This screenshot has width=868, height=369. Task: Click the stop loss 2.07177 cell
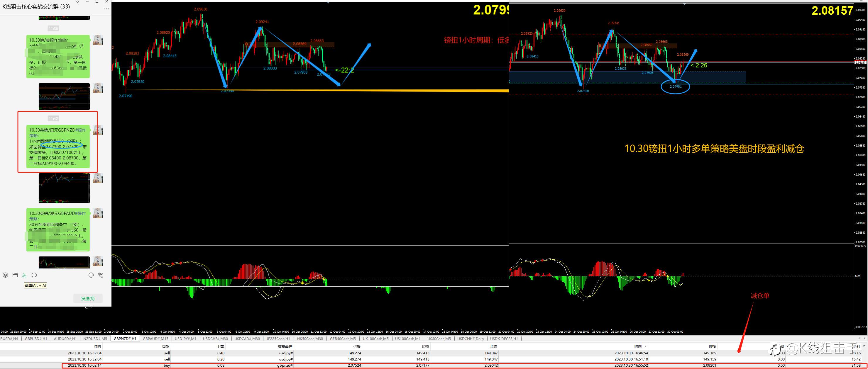422,365
